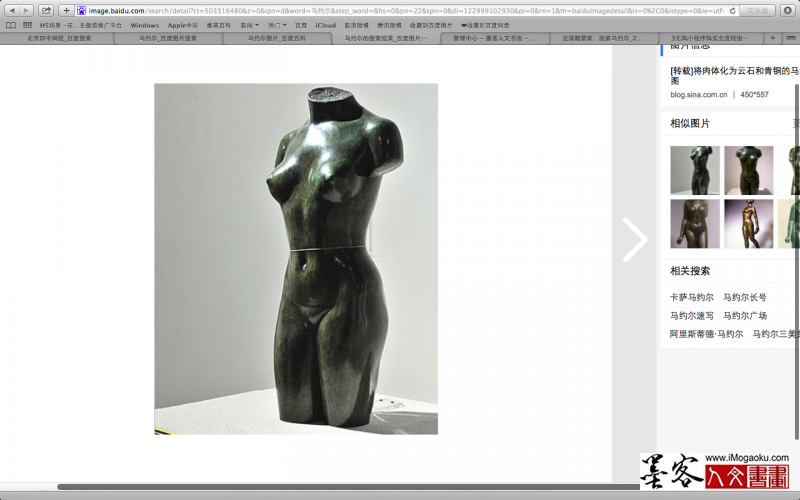Image resolution: width=800 pixels, height=500 pixels.
Task: Go forward with the Safari forward arrow
Action: (x=27, y=10)
